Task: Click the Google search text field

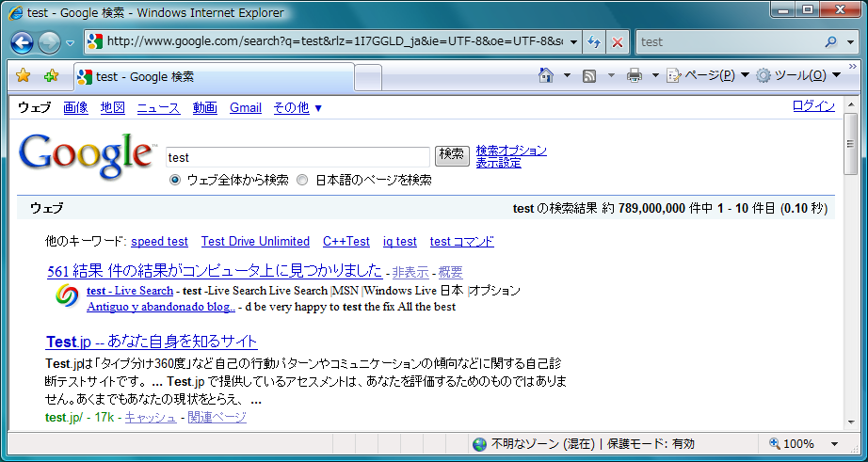Action: click(x=297, y=157)
